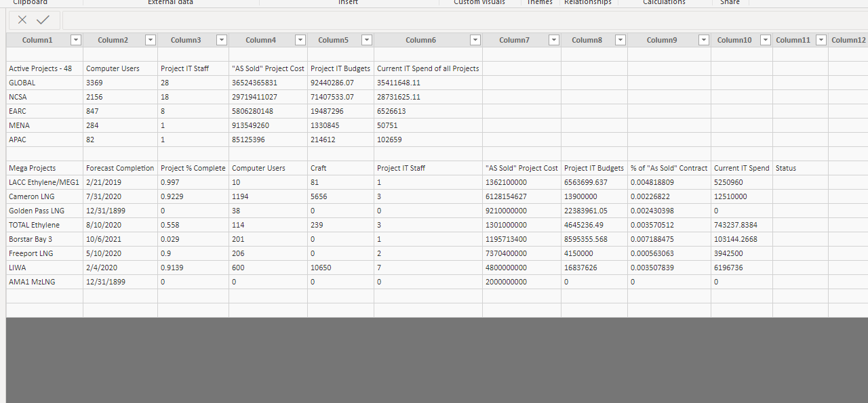The image size is (868, 403).
Task: Click the date cell 10/6/2021
Action: pyautogui.click(x=121, y=239)
